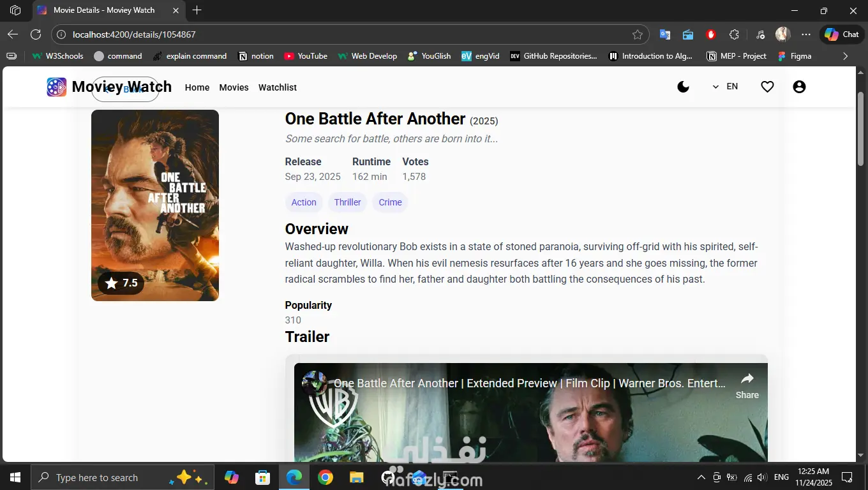Screen dimensions: 868x490
Task: Open the Windows Start menu
Action: point(15,477)
